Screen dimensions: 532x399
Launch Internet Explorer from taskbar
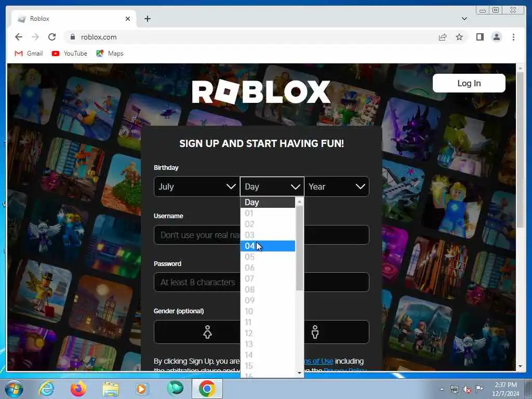pyautogui.click(x=46, y=389)
